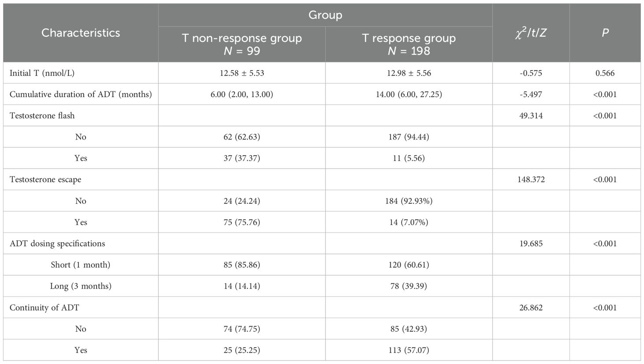Click the Continuity of ADT row label
This screenshot has height=364, width=644.
[44, 308]
